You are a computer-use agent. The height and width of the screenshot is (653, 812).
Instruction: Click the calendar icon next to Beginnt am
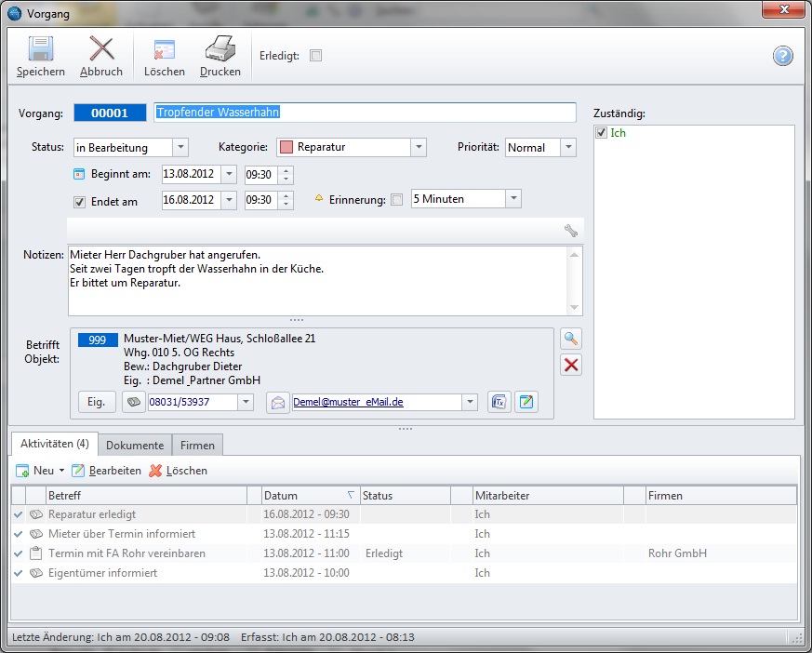[x=79, y=174]
